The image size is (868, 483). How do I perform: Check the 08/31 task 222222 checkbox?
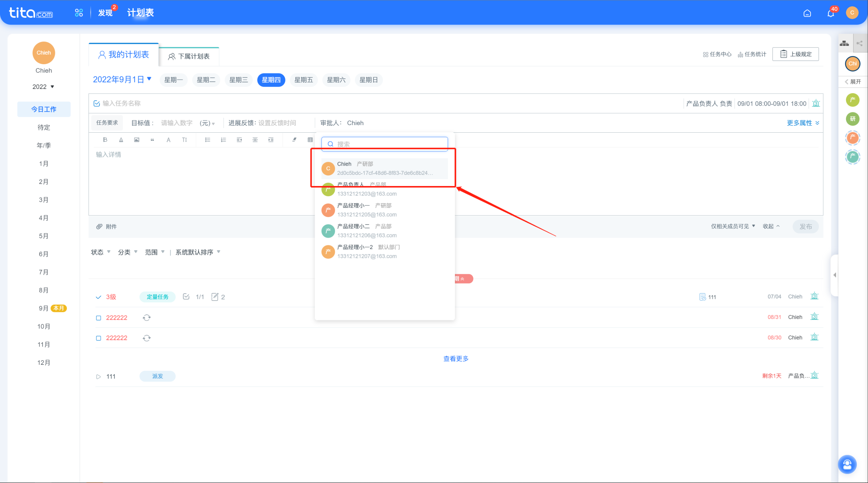(98, 318)
